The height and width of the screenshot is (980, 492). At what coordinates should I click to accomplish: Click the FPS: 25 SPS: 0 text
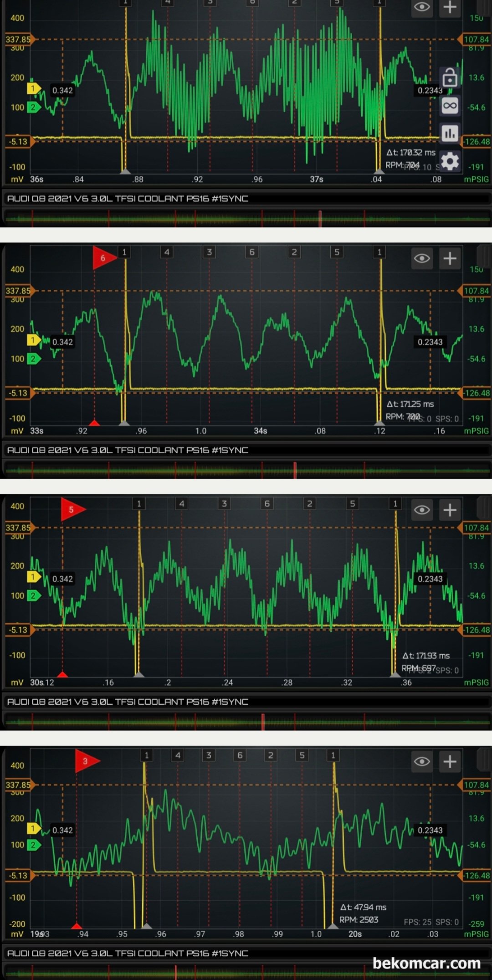click(x=431, y=922)
